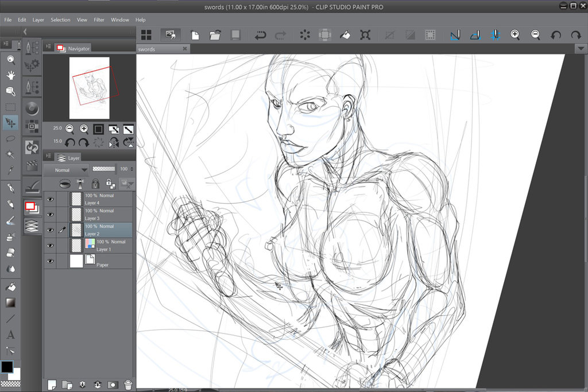Click the Zoom In magnifier icon
588x392 pixels.
[x=516, y=35]
